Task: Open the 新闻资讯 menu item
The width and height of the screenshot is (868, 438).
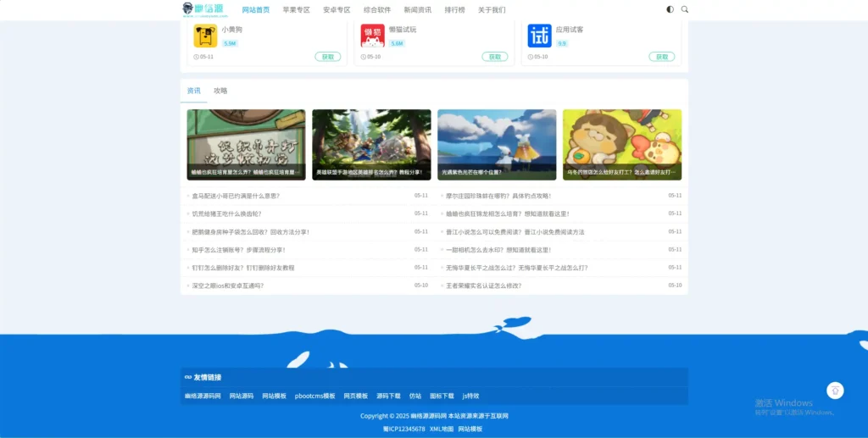Action: 417,10
